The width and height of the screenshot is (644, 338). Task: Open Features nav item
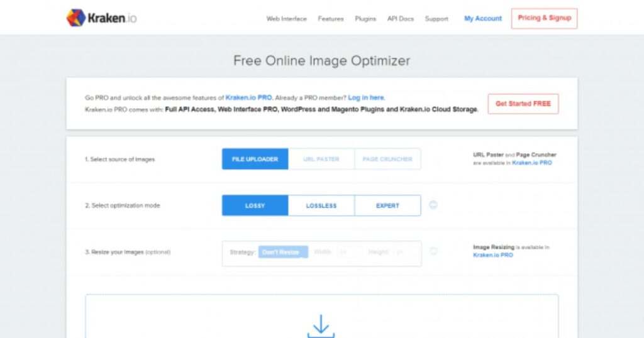pos(331,18)
